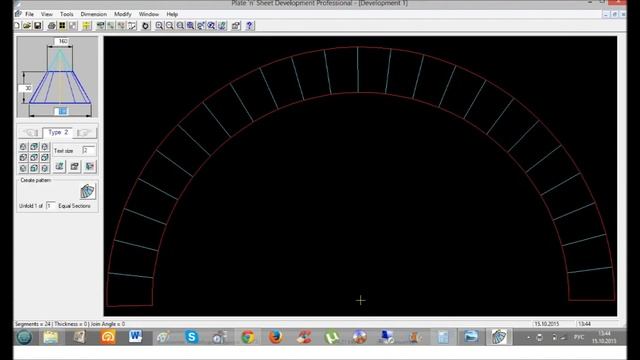The image size is (640, 360).
Task: Select the bottom-right 3D view orientation button
Action: click(44, 168)
